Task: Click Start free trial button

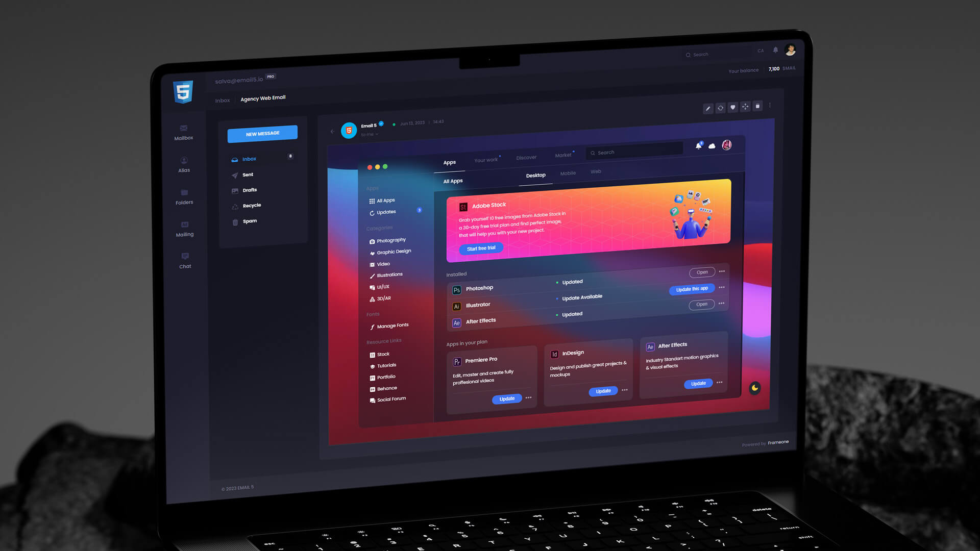Action: (x=481, y=247)
